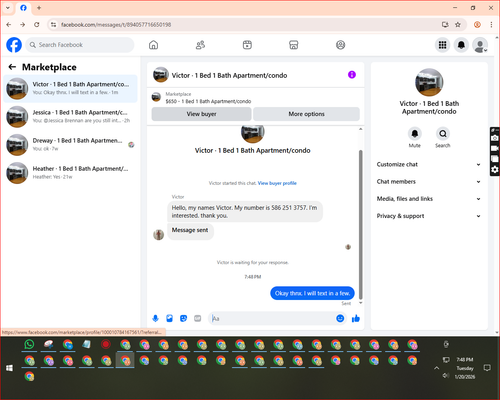Search in conversation magnifier button

pos(443,134)
